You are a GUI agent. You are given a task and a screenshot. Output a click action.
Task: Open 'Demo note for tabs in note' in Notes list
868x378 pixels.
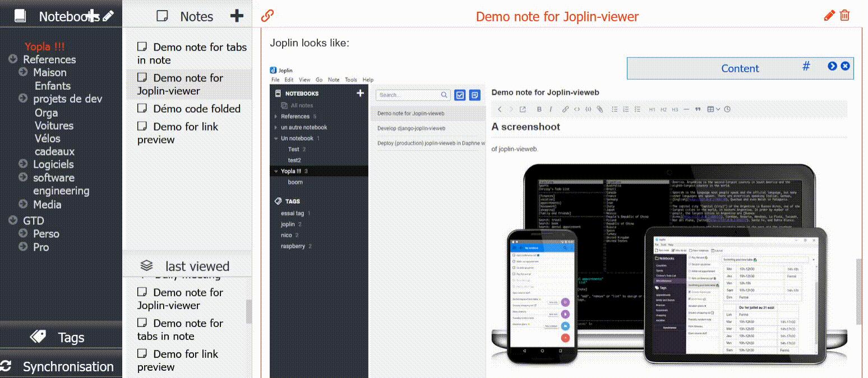pyautogui.click(x=192, y=53)
